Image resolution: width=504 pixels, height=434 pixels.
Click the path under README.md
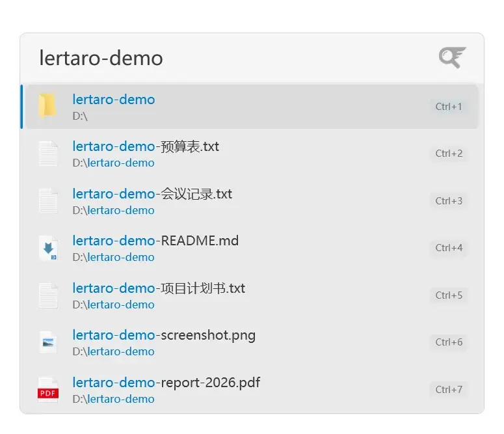pyautogui.click(x=113, y=257)
